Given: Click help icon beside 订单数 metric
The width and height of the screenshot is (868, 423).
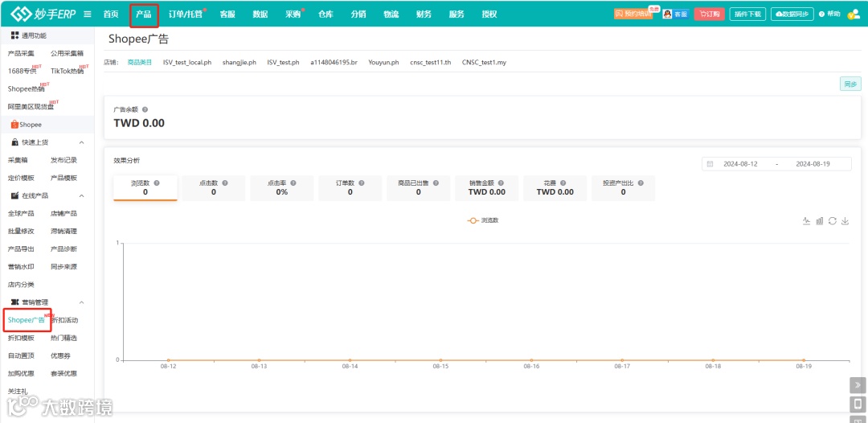Looking at the screenshot, I should (x=362, y=183).
